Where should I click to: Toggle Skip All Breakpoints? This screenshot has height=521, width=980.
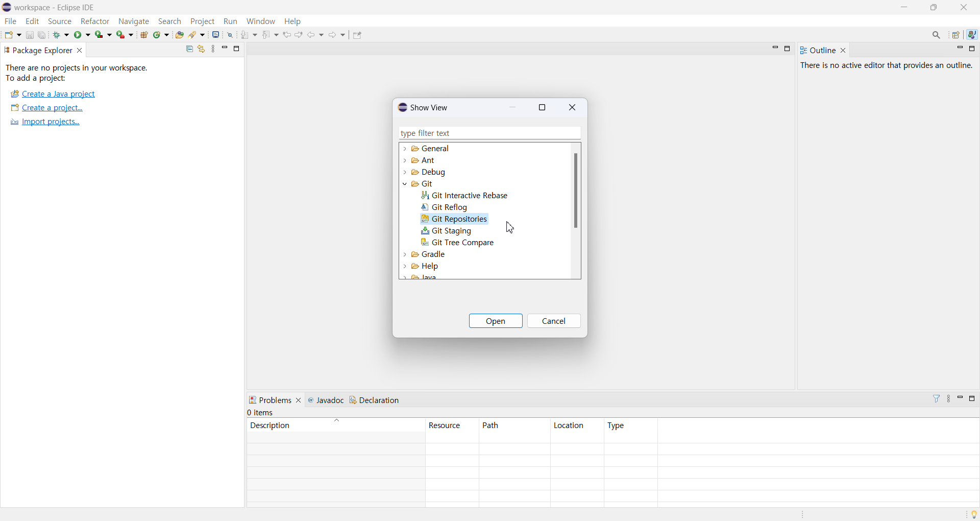[231, 35]
